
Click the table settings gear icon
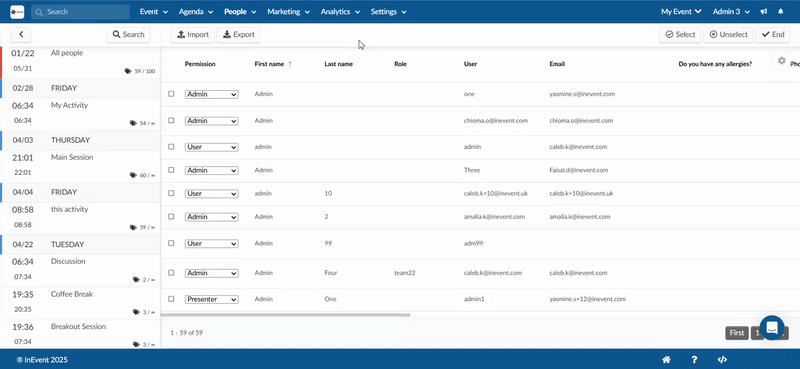(x=782, y=61)
